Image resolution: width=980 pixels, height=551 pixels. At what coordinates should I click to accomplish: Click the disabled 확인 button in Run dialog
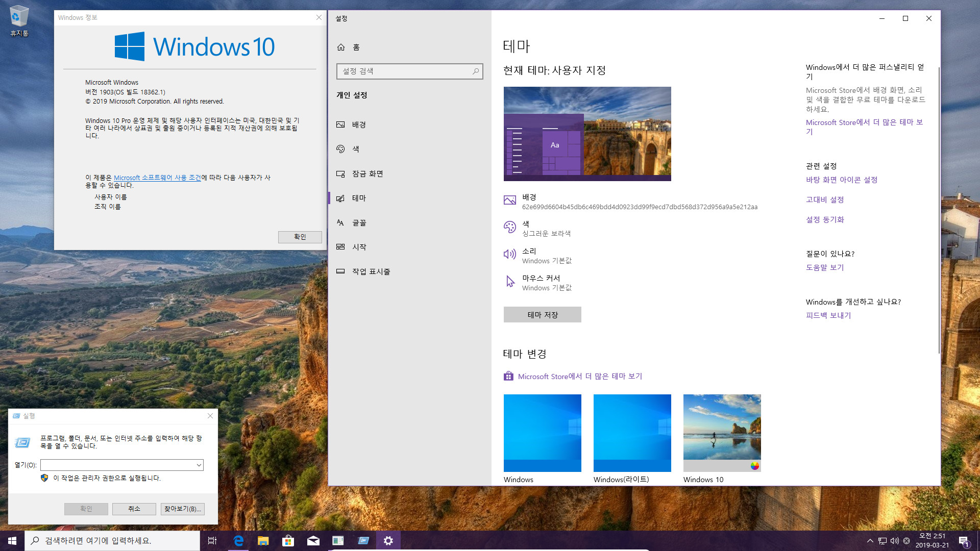[x=86, y=509]
